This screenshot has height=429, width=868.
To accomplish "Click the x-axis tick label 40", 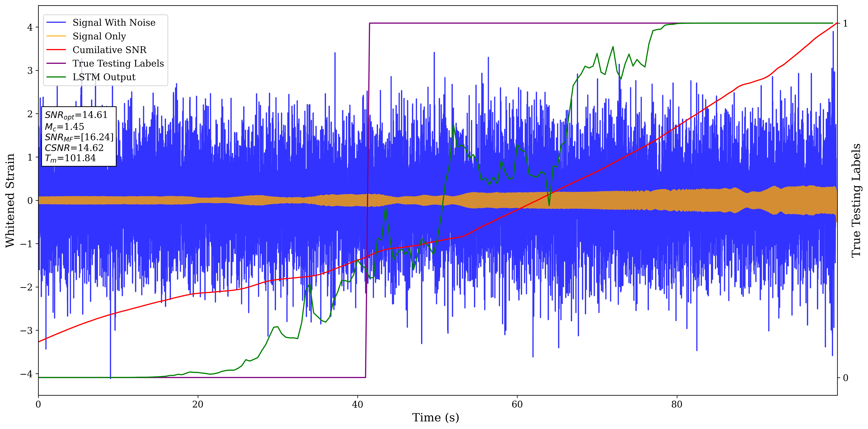I will tap(357, 404).
